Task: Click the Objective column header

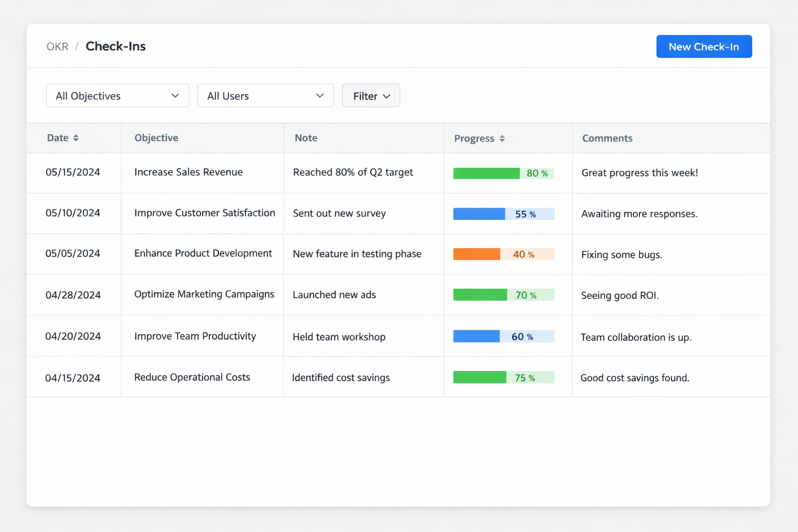Action: point(156,138)
